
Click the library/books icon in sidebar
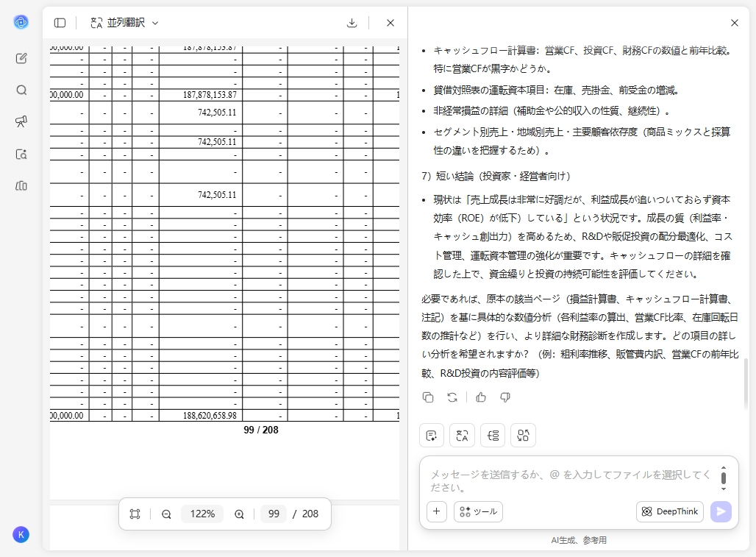21,186
